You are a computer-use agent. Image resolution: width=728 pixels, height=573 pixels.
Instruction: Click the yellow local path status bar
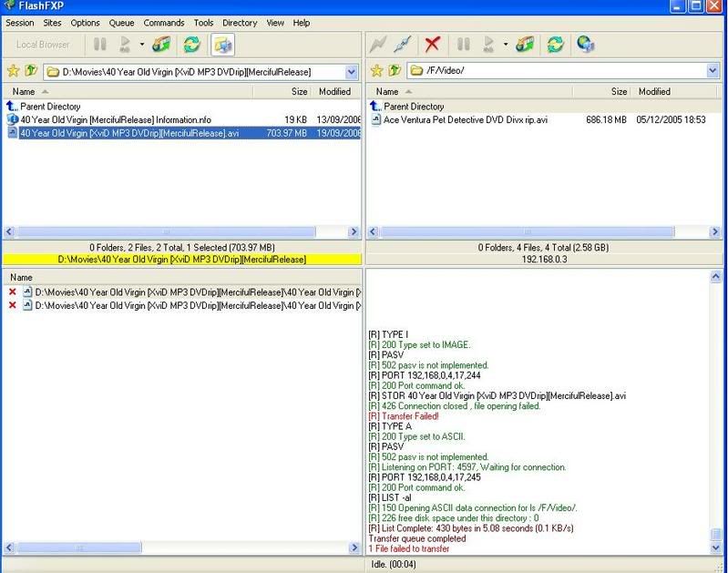click(182, 259)
